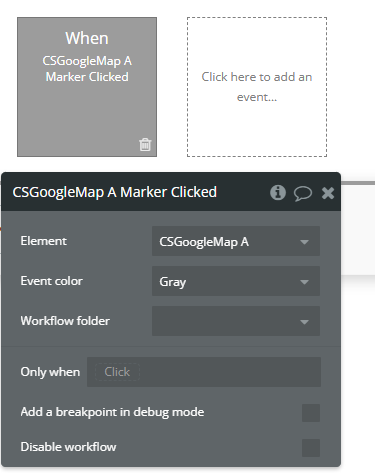Delete the Marker Clicked event via trash icon
375x473 pixels.
coord(145,144)
